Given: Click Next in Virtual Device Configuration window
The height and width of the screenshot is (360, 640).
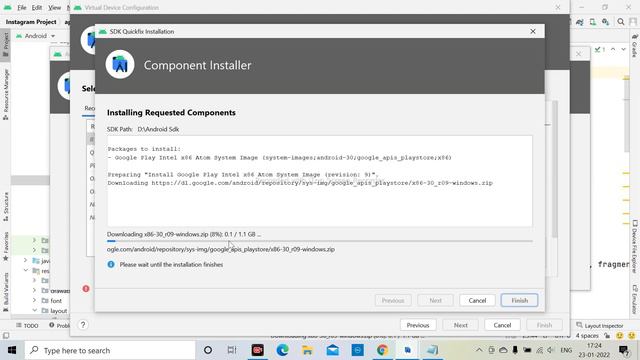Looking at the screenshot, I should coord(460,325).
